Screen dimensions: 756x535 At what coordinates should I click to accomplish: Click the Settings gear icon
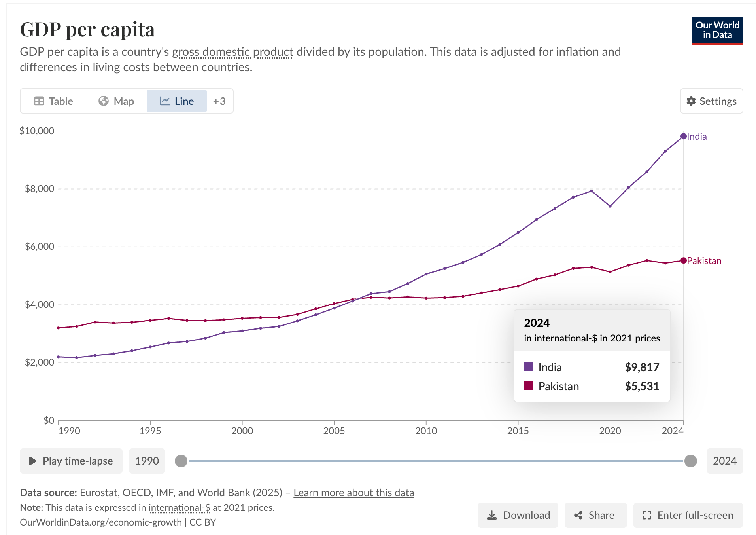coord(691,101)
